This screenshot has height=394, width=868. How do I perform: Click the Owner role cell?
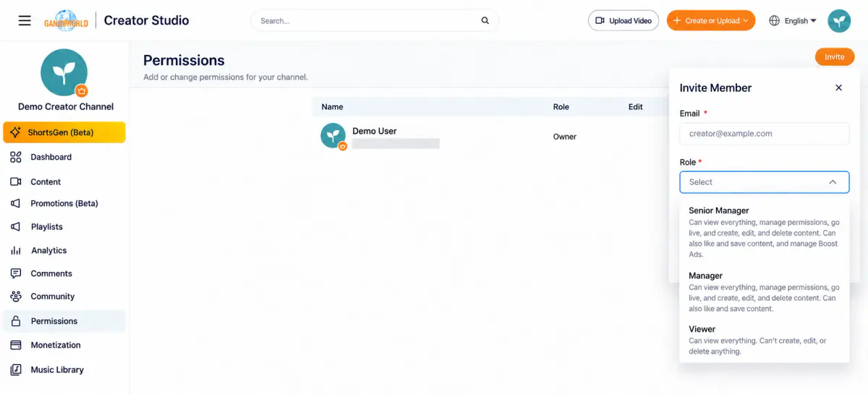point(565,137)
